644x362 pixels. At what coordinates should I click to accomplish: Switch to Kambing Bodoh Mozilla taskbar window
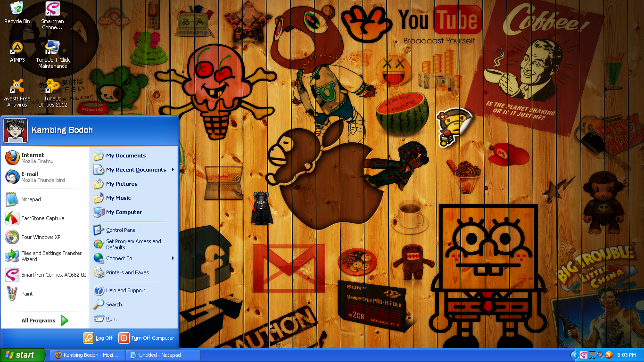pos(87,355)
